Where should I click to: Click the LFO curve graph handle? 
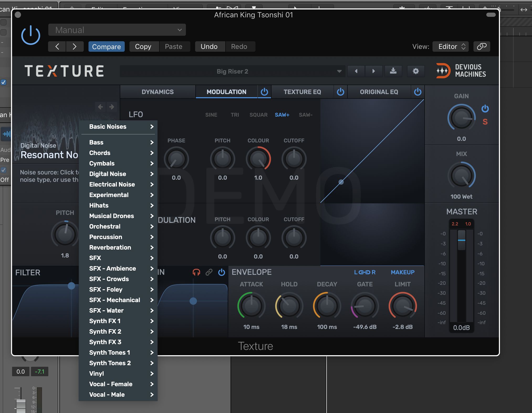tap(341, 182)
